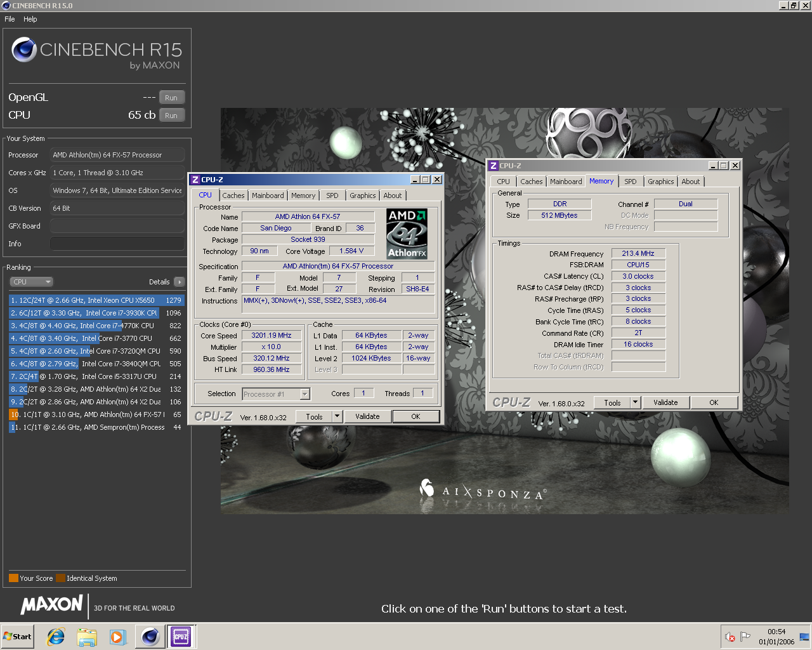
Task: Launch Internet Explorer from taskbar
Action: pos(56,636)
